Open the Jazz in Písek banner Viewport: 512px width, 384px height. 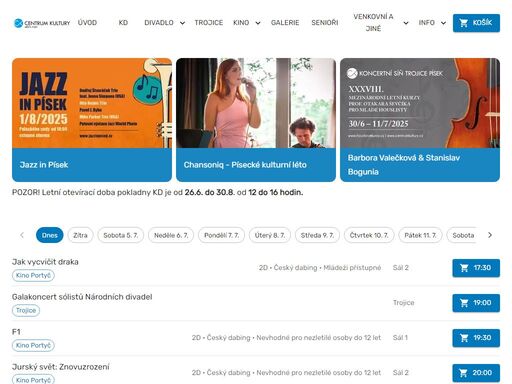pos(92,120)
